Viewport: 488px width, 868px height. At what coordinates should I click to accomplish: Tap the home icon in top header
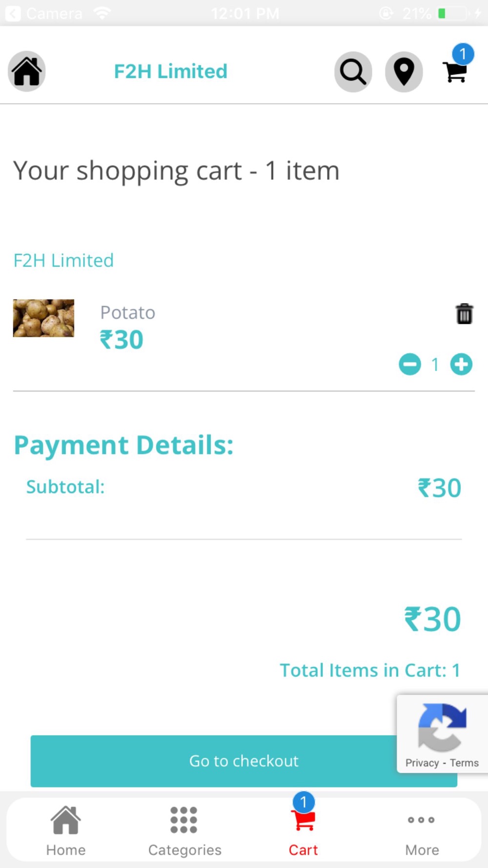(x=27, y=71)
